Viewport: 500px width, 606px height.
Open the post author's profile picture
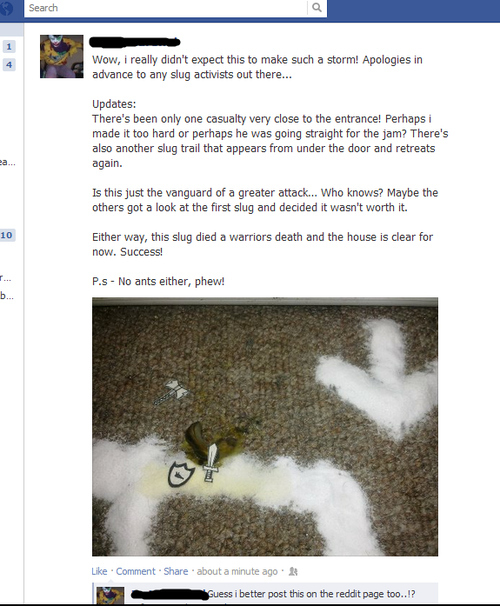pos(61,56)
